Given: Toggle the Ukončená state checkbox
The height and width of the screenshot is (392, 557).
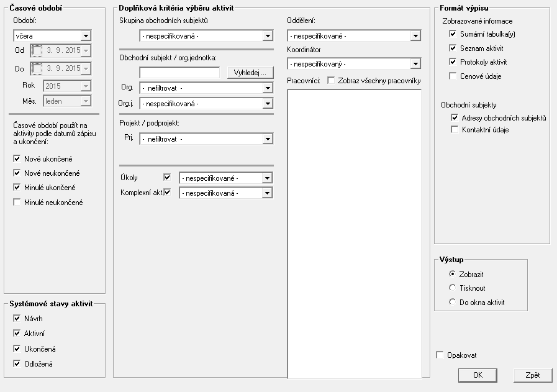Looking at the screenshot, I should 17,349.
